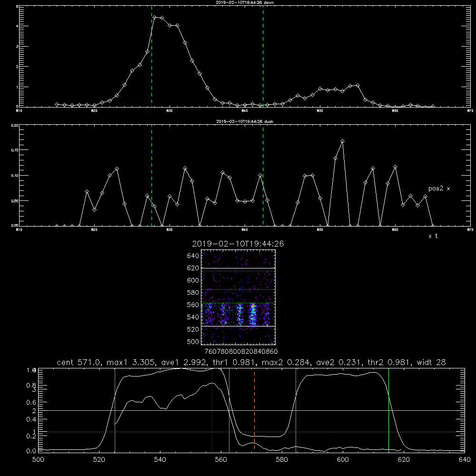This screenshot has width=476, height=476.
Task: Click the orange dashed center line in bottom plot
Action: pyautogui.click(x=254, y=410)
